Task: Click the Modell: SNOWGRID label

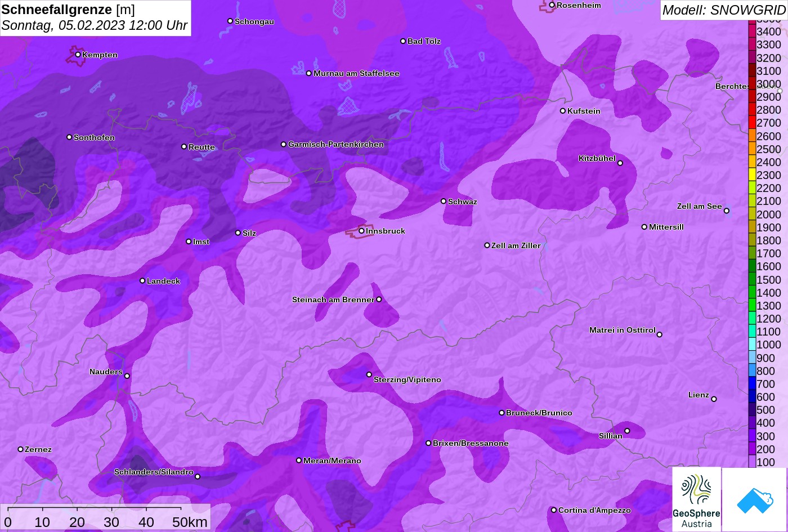Action: (724, 10)
